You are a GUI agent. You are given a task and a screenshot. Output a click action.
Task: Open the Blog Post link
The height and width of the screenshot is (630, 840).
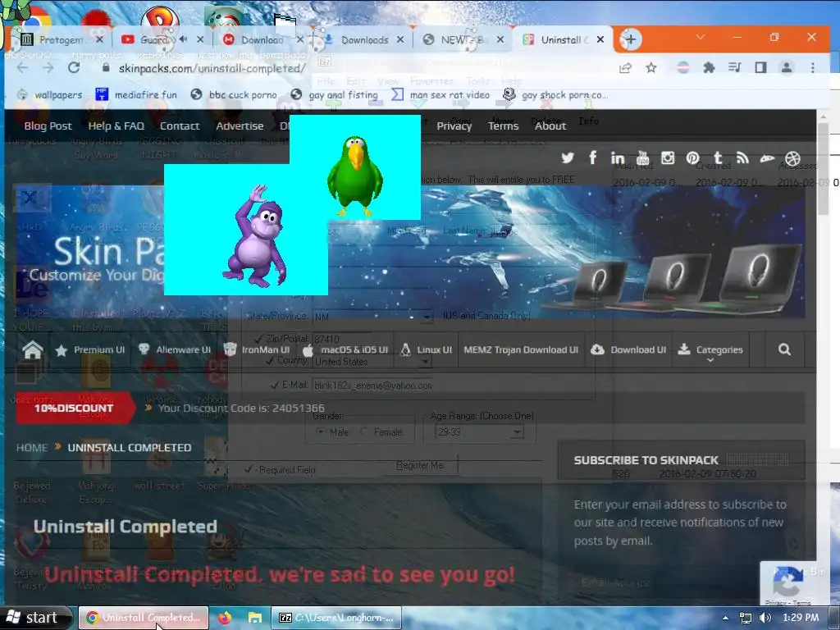click(48, 126)
